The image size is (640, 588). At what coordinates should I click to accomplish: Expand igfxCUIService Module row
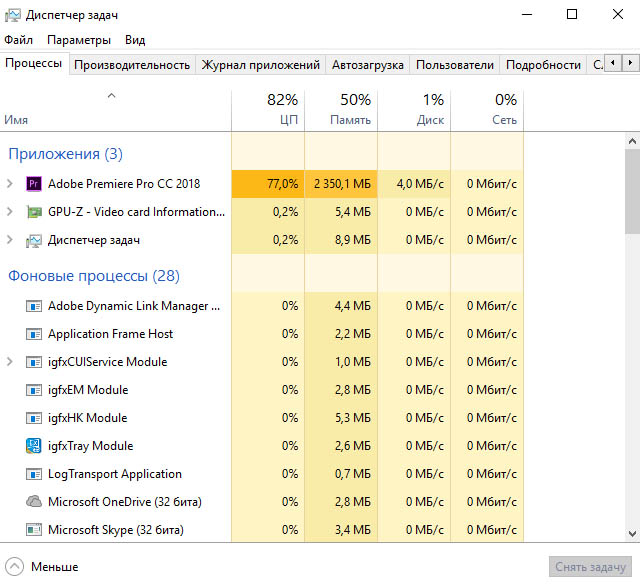10,362
